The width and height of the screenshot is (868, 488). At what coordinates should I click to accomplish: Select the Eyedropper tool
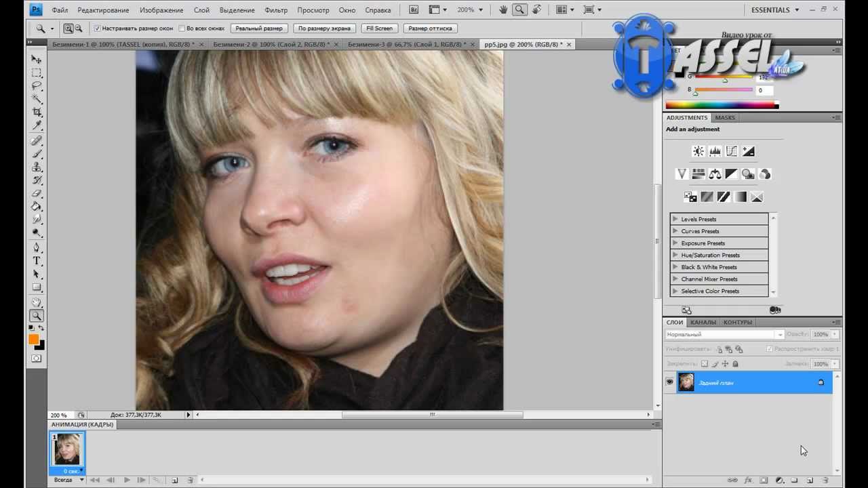tap(37, 126)
